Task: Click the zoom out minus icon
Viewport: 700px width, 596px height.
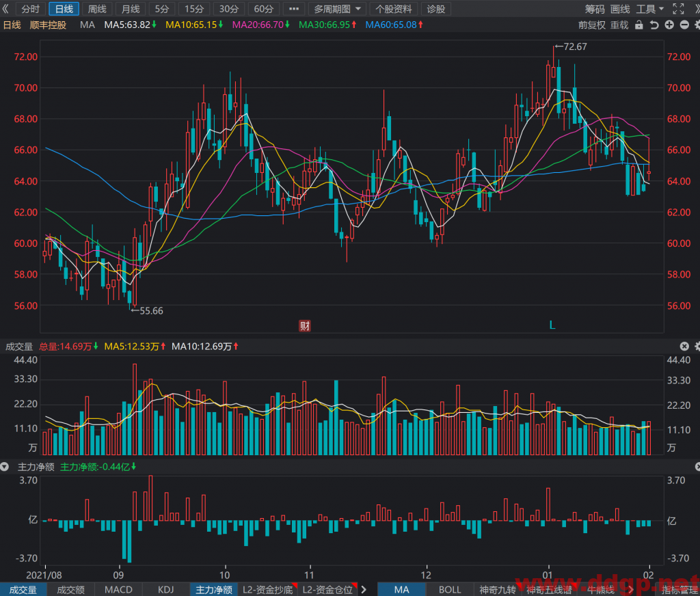Action: coord(684,25)
